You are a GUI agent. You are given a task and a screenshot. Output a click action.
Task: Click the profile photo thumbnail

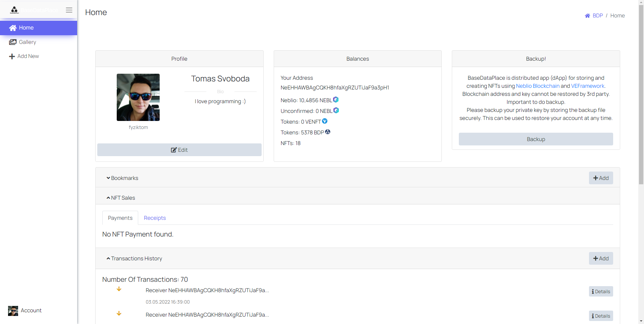138,97
